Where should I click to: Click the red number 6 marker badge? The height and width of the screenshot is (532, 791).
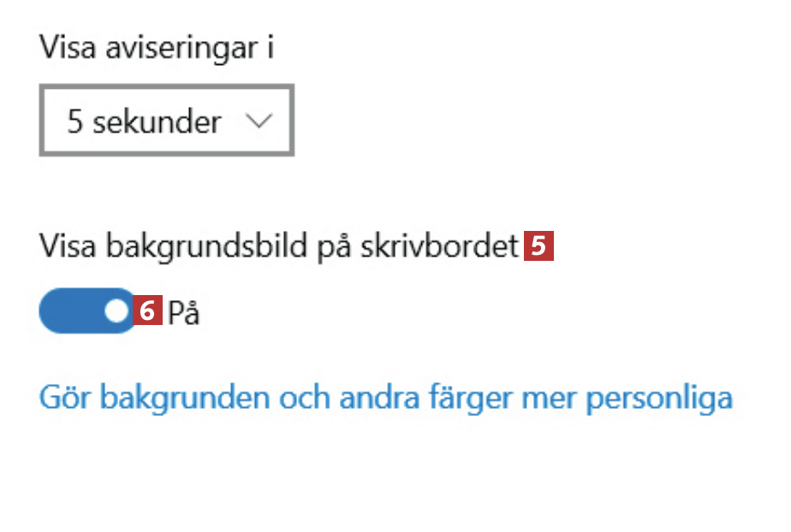click(x=148, y=311)
